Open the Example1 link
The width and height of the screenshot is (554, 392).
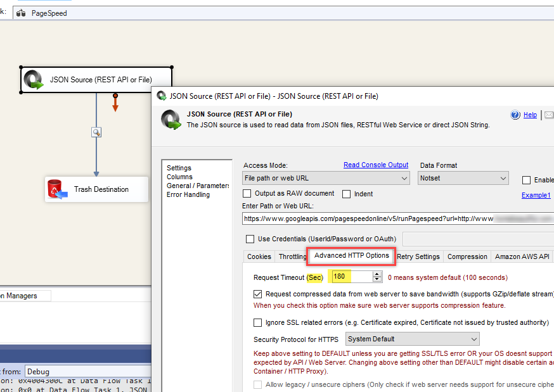536,195
